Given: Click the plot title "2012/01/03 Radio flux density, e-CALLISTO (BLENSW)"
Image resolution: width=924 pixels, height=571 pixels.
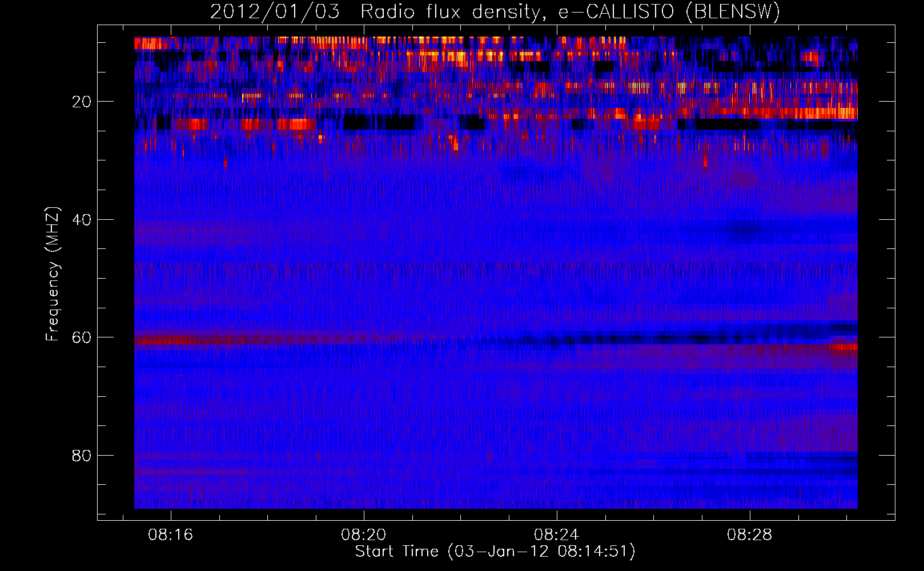Looking at the screenshot, I should coord(495,12).
